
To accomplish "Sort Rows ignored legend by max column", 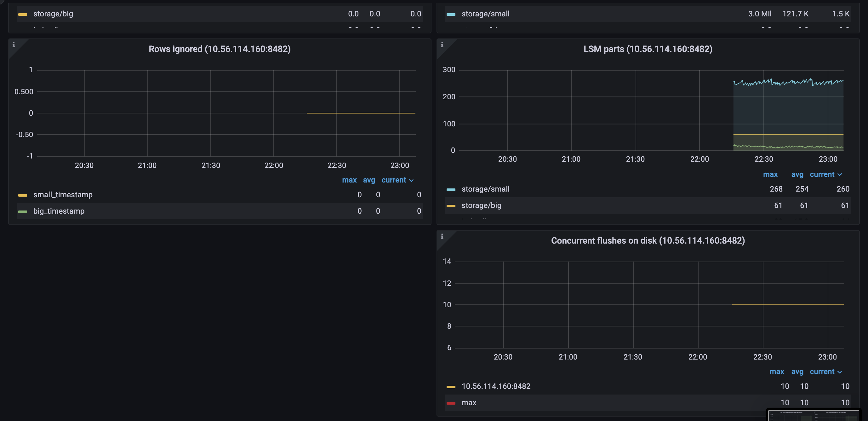I will (349, 180).
